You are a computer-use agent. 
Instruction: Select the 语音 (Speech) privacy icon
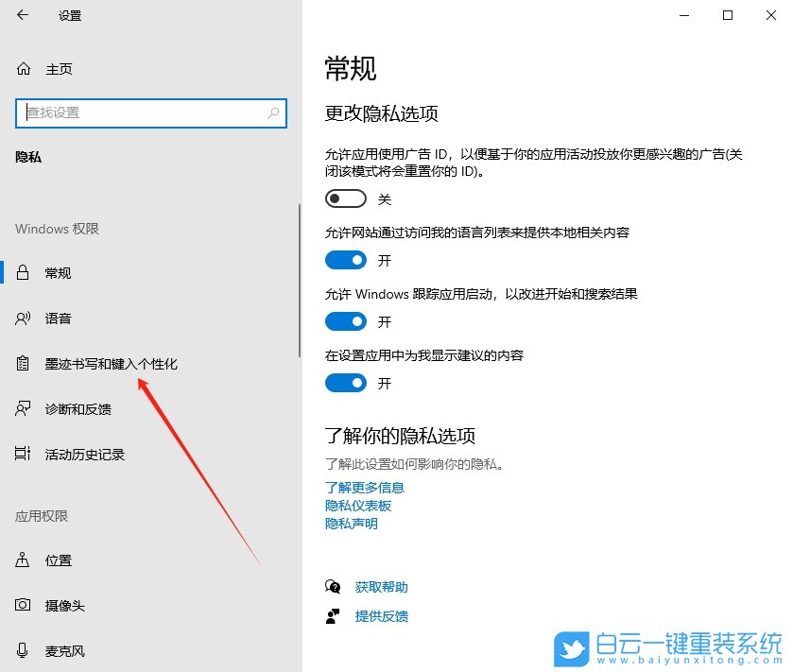(23, 319)
